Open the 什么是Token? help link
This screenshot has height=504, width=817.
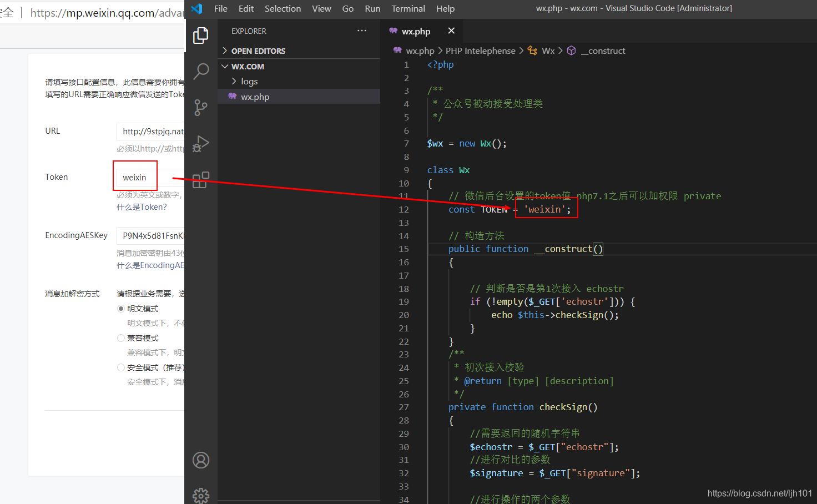pyautogui.click(x=142, y=207)
